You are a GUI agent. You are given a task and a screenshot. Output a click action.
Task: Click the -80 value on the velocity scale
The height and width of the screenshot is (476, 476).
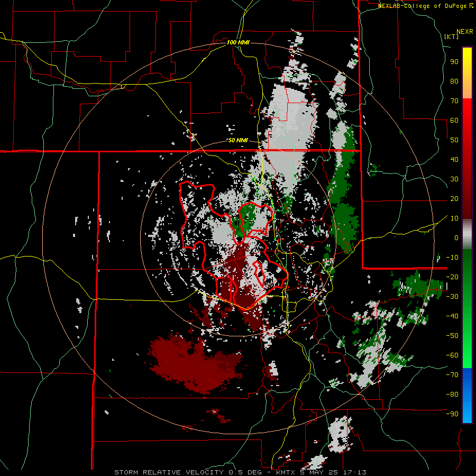(x=452, y=395)
